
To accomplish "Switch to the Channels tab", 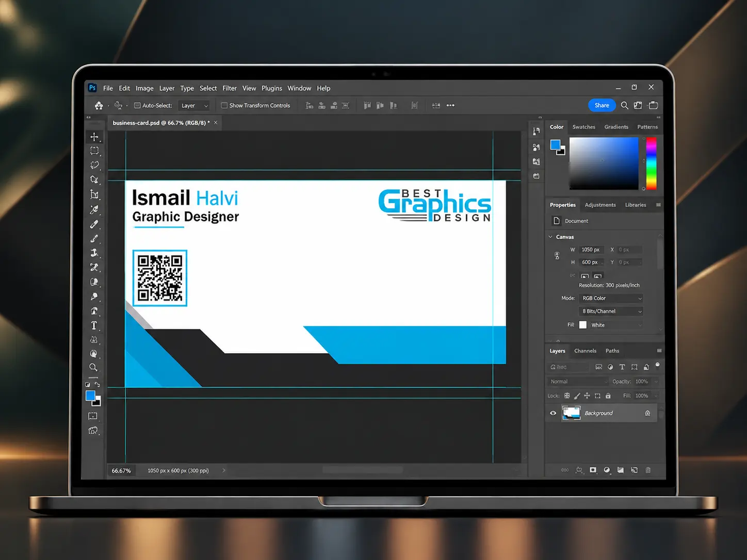I will [585, 351].
